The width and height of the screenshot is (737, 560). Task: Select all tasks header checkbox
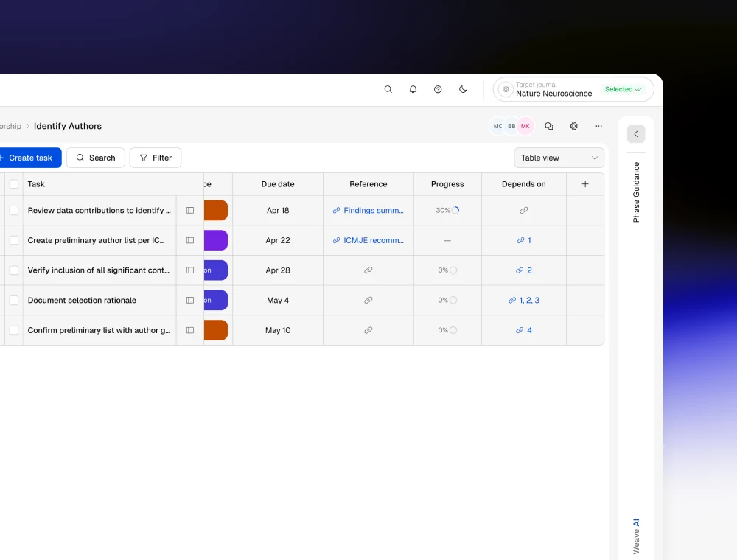pyautogui.click(x=14, y=184)
